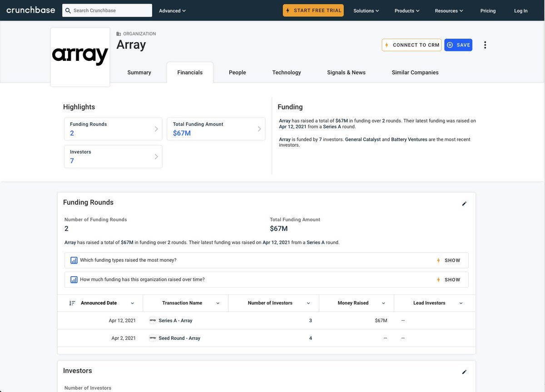Click the Array company logo thumbnail
The height and width of the screenshot is (392, 545).
coord(80,57)
